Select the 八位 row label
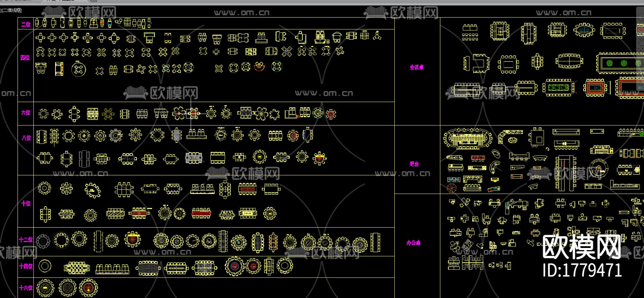Image resolution: width=644 pixels, height=298 pixels. (26, 138)
